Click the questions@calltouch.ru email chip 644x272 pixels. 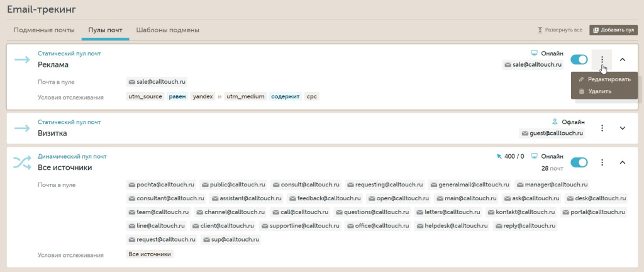(372, 212)
